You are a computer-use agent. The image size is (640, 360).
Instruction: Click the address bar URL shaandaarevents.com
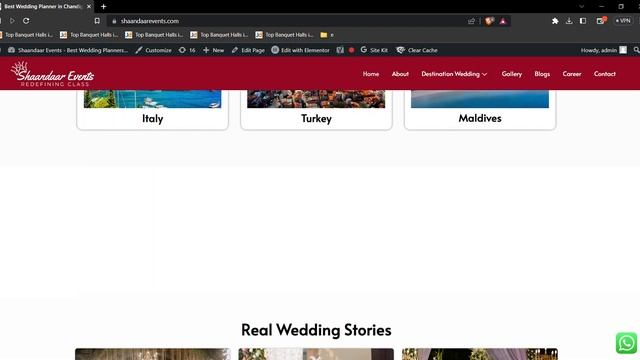point(150,21)
